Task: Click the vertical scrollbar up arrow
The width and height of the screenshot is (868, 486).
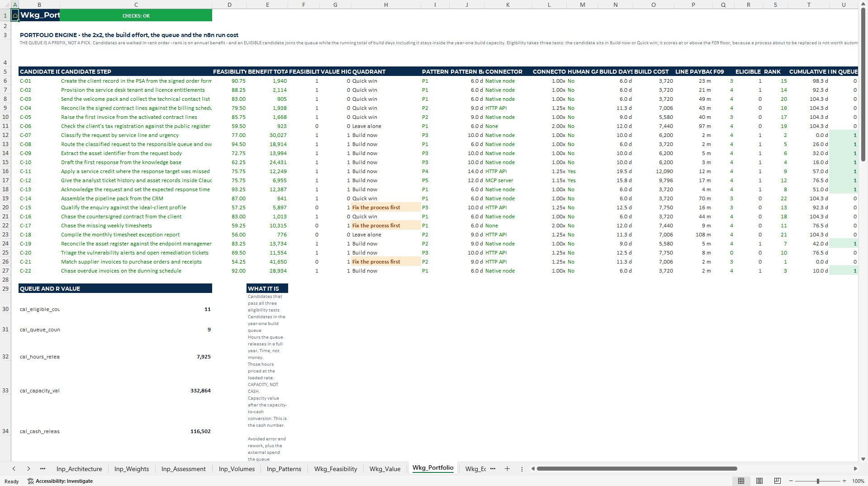Action: [863, 5]
